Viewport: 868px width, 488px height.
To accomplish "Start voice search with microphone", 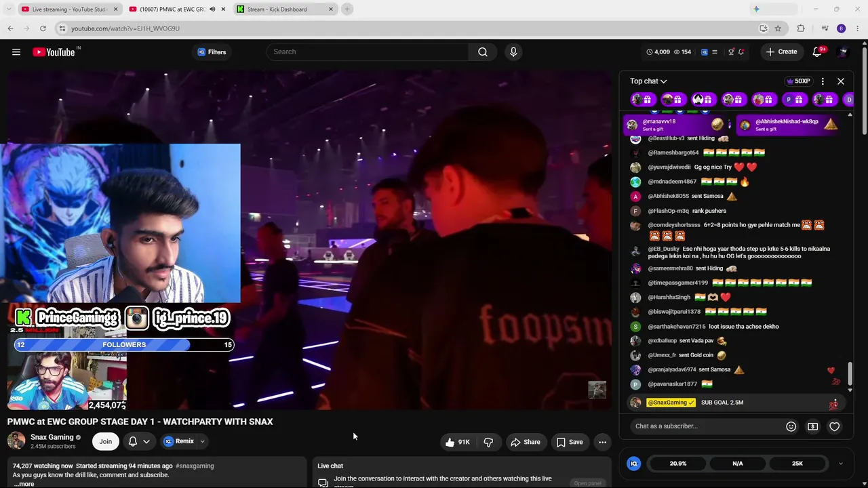I will [x=513, y=52].
